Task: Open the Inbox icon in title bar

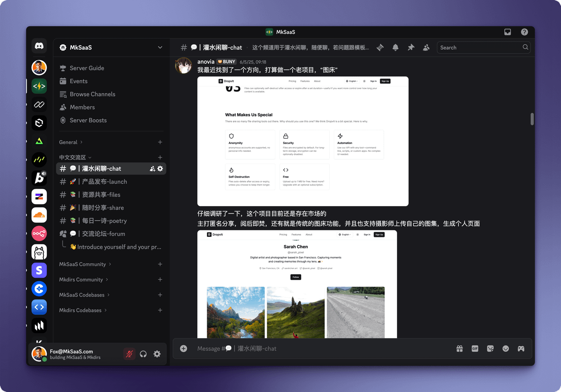Action: tap(507, 32)
